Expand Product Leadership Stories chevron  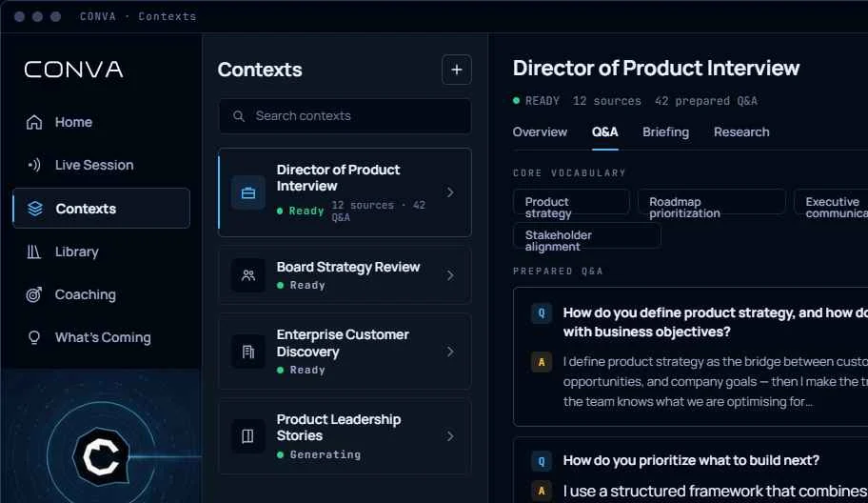click(450, 436)
